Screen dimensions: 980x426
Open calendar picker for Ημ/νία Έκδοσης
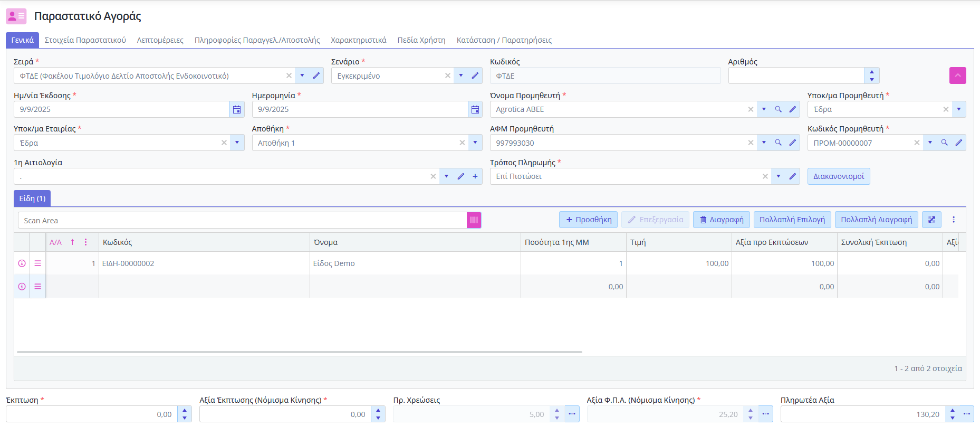tap(237, 109)
